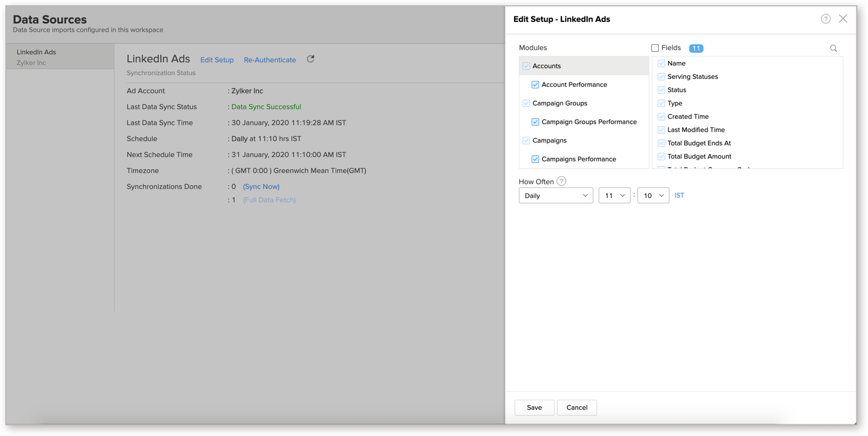Click the Last Data Sync Time value
The width and height of the screenshot is (868, 436).
(288, 123)
